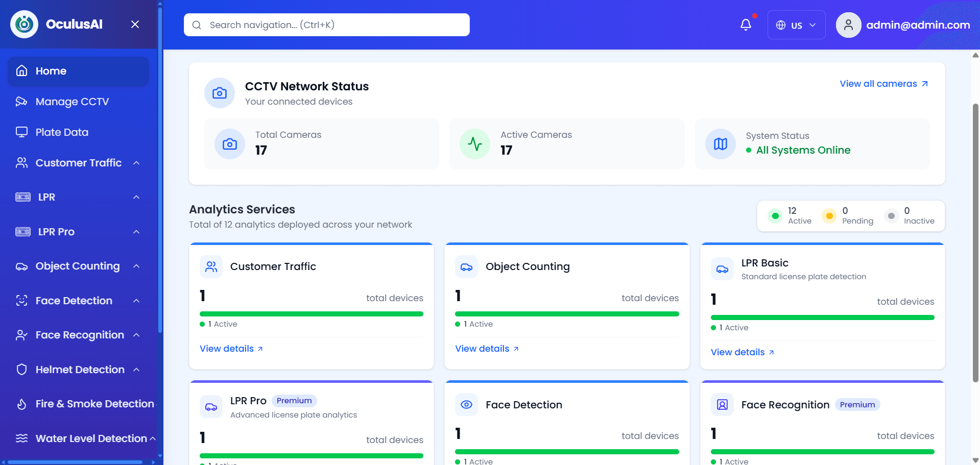Click the All Systems Online status
The image size is (980, 465).
click(798, 150)
